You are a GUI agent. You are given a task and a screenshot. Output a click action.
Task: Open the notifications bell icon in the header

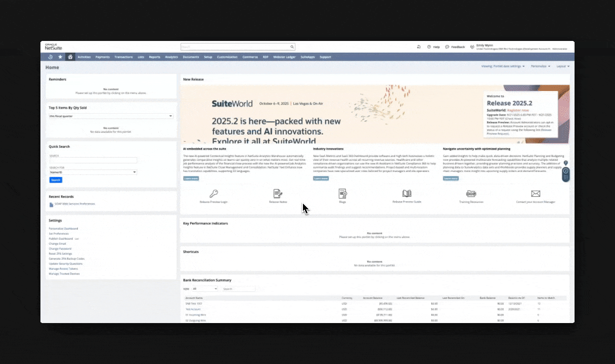pos(419,47)
